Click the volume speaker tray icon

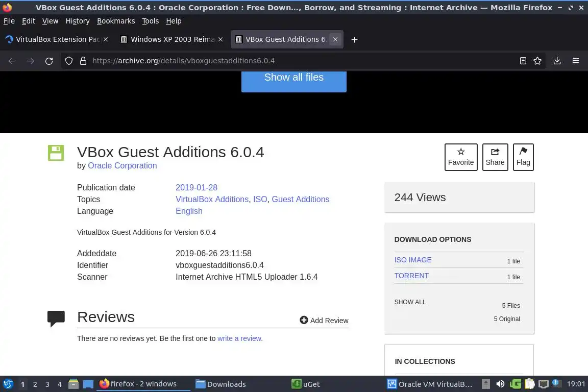click(x=500, y=384)
